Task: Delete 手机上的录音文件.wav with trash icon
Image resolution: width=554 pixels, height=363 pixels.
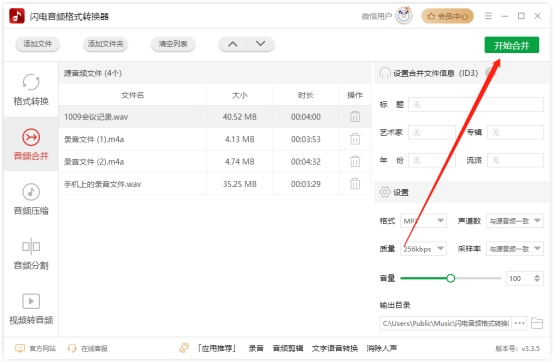Action: tap(355, 184)
